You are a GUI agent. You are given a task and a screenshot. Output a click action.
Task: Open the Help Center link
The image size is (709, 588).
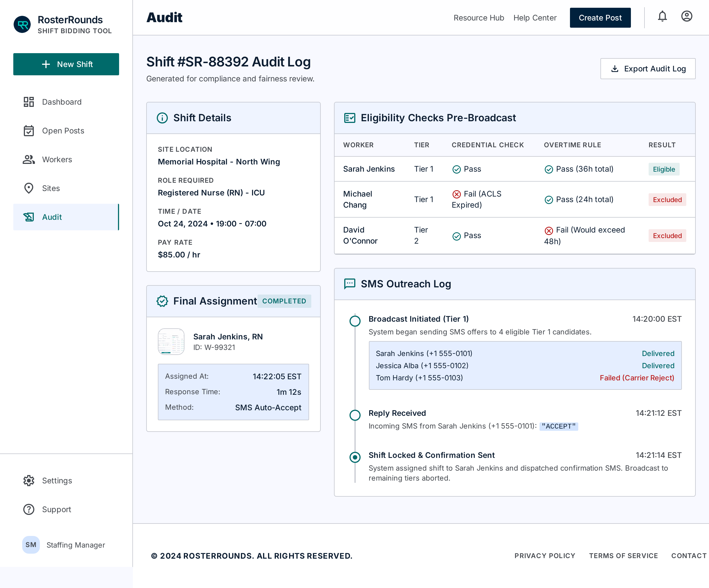tap(535, 18)
